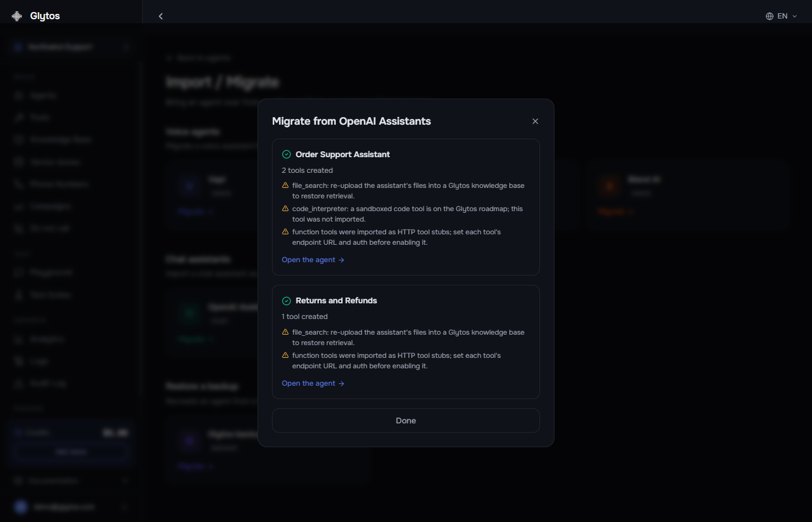Click function tools warning icon under Order Support Assistant
Viewport: 812px width, 522px height.
coord(285,231)
